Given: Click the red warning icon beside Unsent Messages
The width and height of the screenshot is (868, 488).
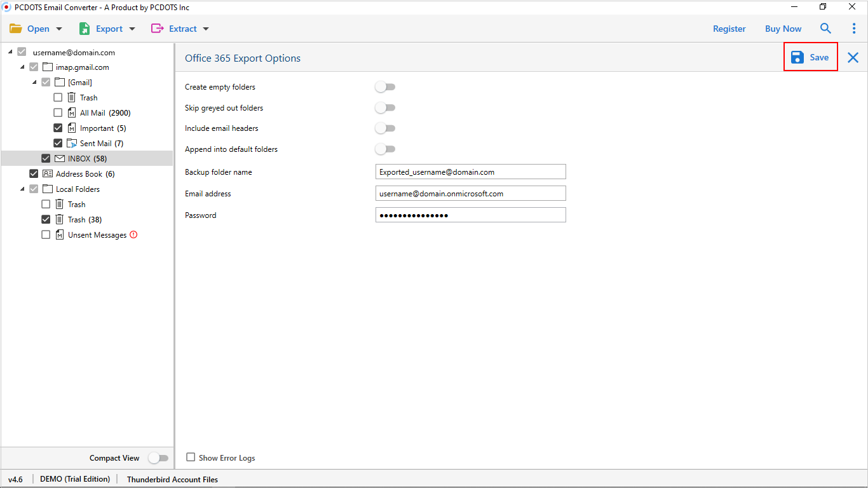Looking at the screenshot, I should [133, 234].
